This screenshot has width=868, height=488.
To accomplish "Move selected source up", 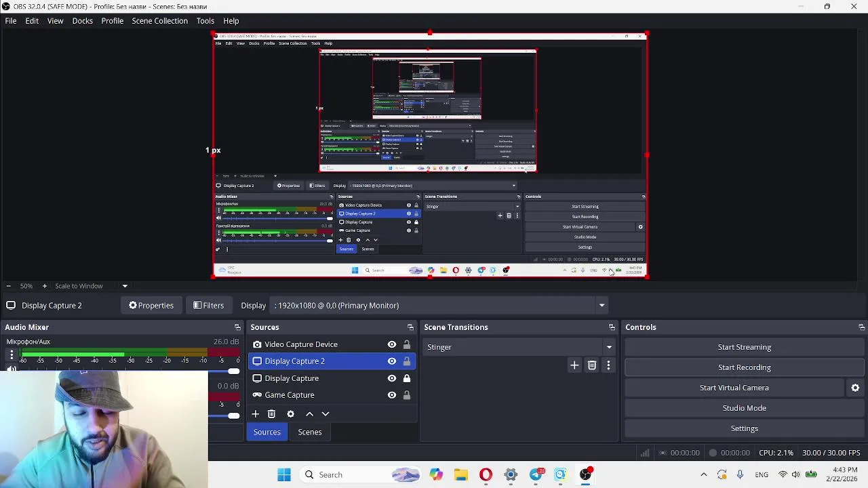I will (x=309, y=414).
